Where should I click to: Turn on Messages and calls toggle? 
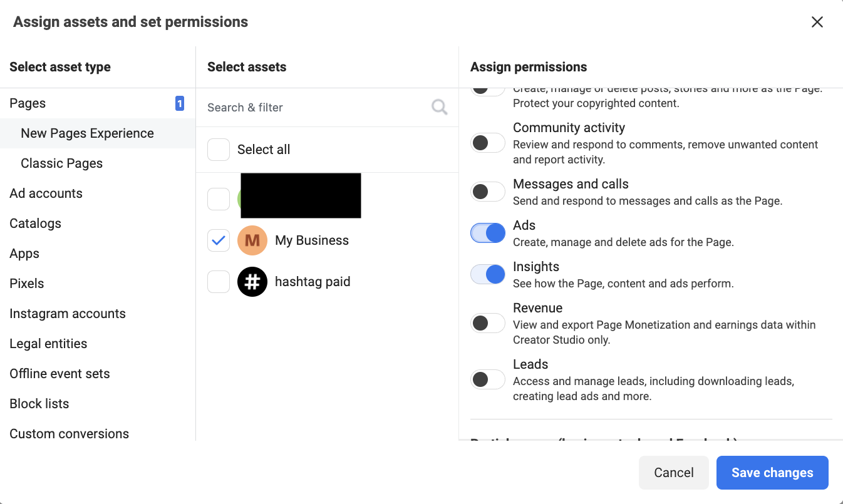[488, 192]
